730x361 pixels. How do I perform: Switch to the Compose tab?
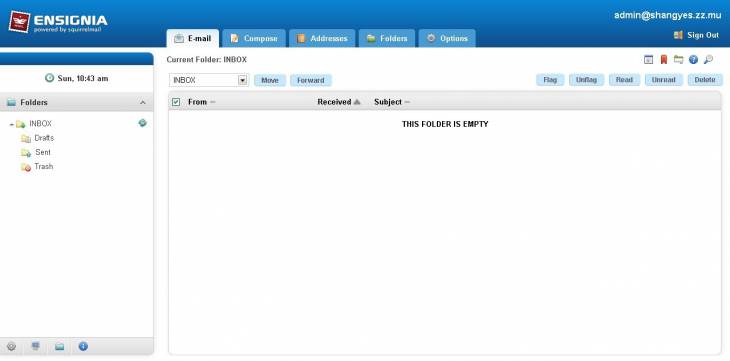pos(254,39)
